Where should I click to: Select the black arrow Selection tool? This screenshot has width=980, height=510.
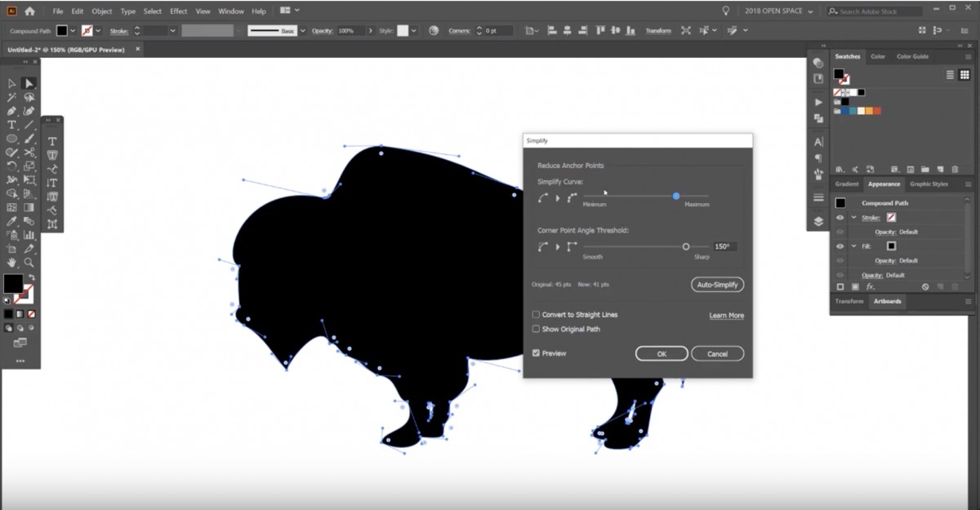coord(12,83)
